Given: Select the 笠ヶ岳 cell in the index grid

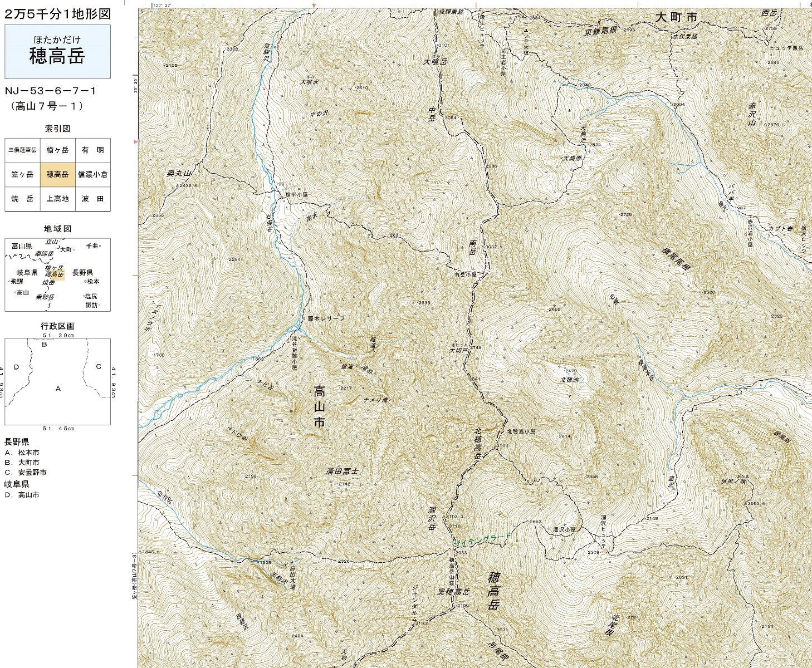Looking at the screenshot, I should click(x=22, y=174).
